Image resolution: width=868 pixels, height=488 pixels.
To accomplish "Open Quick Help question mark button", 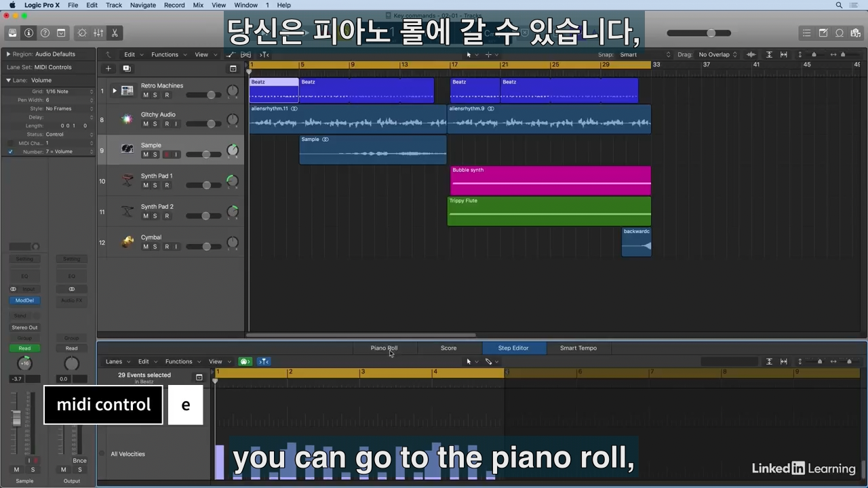I will pyautogui.click(x=45, y=33).
